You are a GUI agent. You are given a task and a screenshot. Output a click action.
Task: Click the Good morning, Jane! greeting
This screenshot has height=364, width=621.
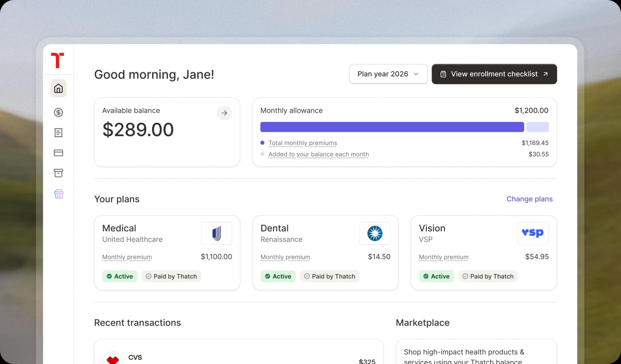pos(154,75)
